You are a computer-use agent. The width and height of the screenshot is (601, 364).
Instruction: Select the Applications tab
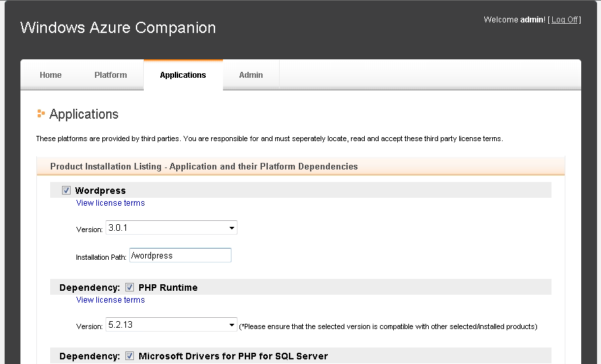pyautogui.click(x=183, y=75)
